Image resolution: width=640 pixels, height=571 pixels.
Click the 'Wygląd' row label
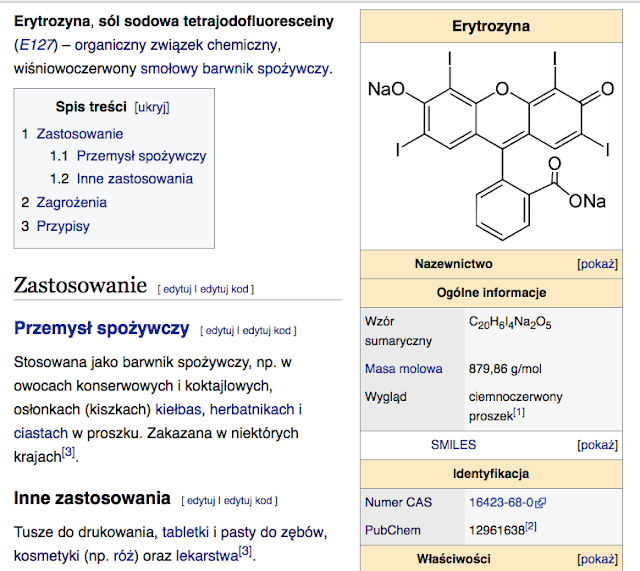tap(385, 397)
